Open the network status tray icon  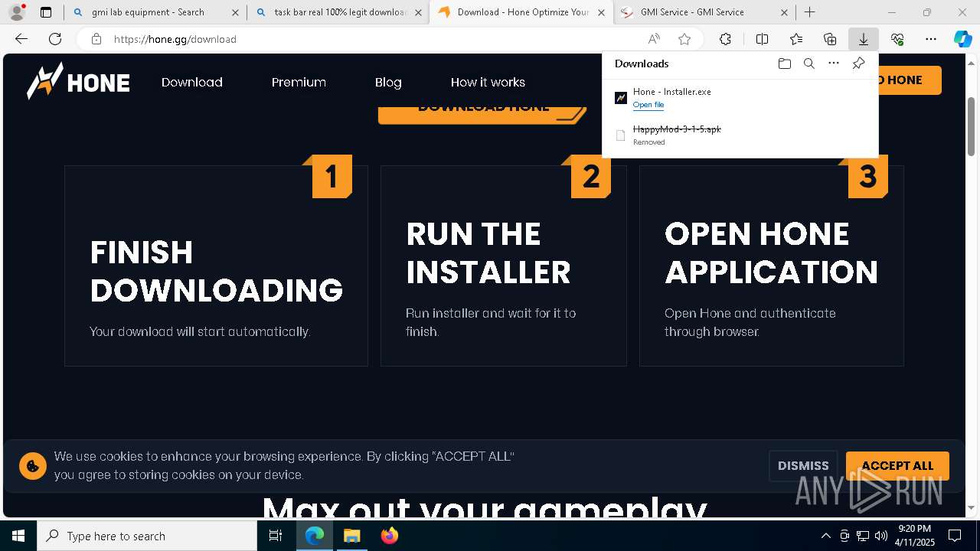click(x=862, y=536)
